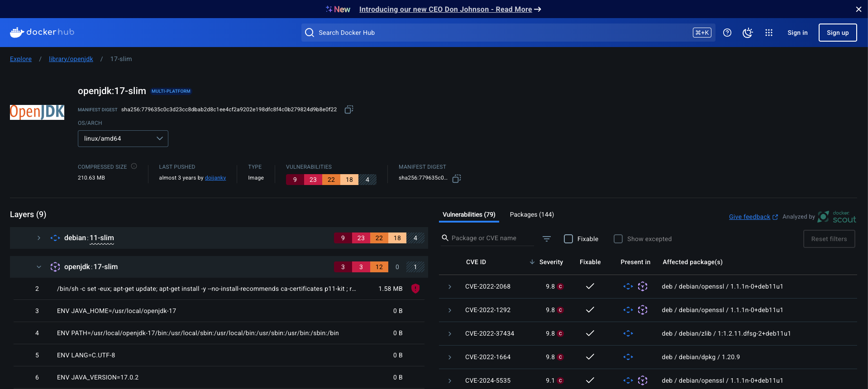868x389 pixels.
Task: Click the low count 18 in Vulnerabilities summary
Action: tap(349, 180)
